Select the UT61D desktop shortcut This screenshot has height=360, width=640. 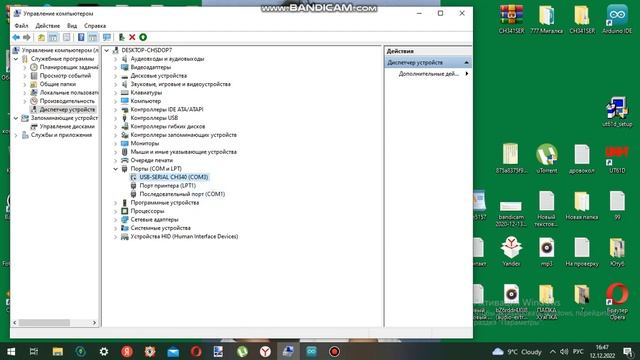click(x=617, y=158)
